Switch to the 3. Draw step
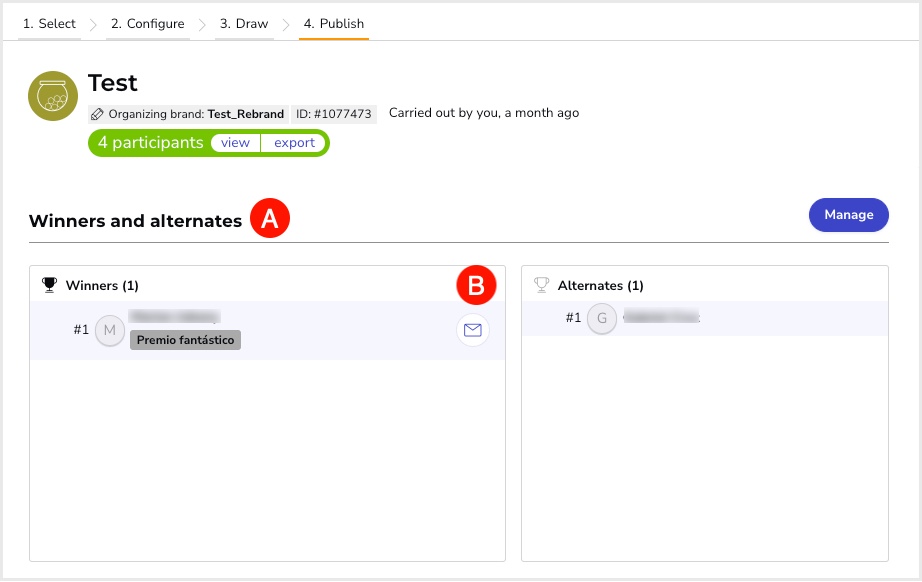This screenshot has width=922, height=582. point(245,24)
